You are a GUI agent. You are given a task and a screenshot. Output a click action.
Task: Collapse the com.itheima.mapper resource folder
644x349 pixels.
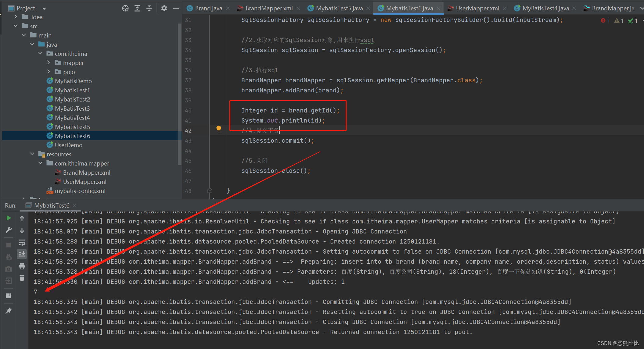[x=41, y=163]
